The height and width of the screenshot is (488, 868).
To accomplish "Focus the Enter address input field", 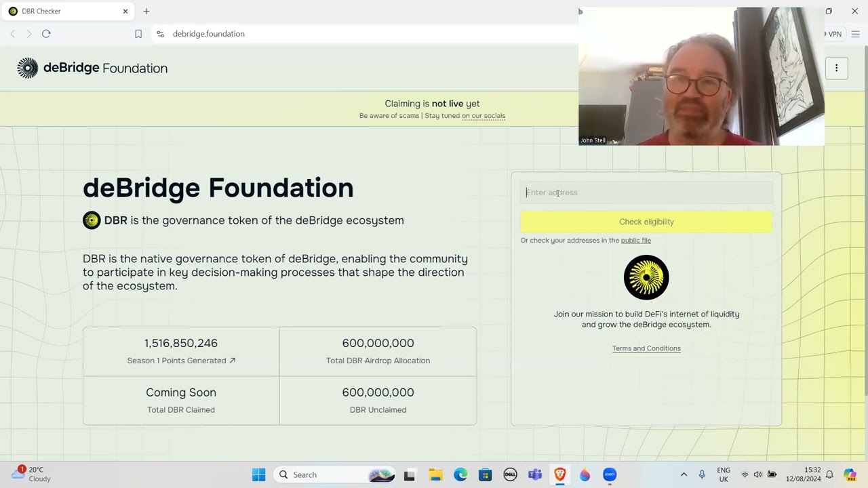I will [x=646, y=192].
